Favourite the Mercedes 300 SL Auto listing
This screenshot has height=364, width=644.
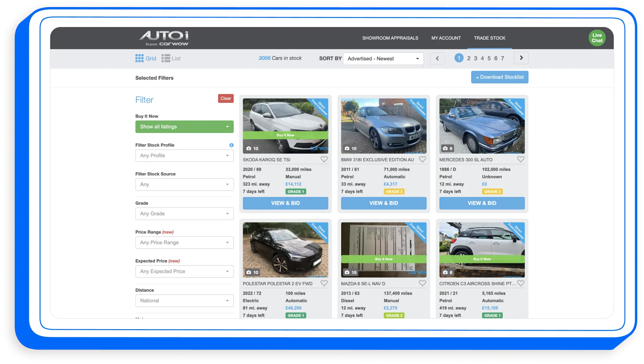tap(521, 159)
